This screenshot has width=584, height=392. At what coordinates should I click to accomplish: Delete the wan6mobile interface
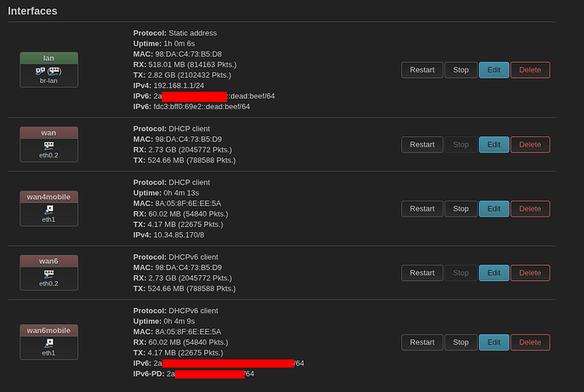coord(530,342)
